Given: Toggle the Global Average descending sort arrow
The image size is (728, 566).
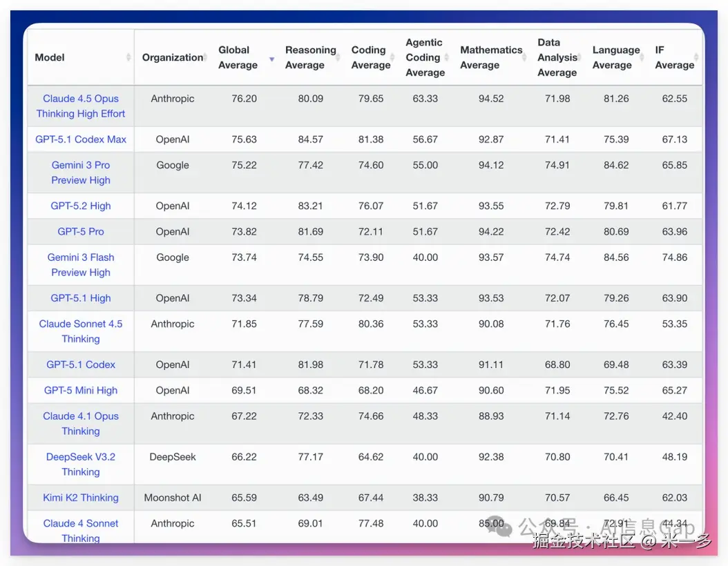Looking at the screenshot, I should click(272, 59).
